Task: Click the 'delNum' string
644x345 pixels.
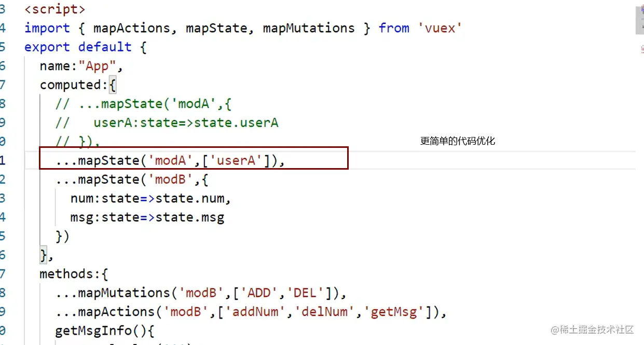Action: (x=324, y=312)
